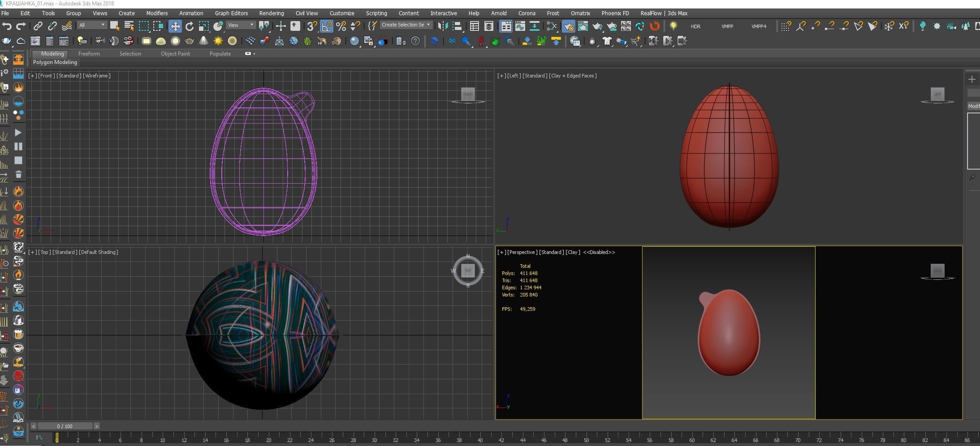Activate the Select and Move tool
The image size is (980, 446).
point(175,26)
